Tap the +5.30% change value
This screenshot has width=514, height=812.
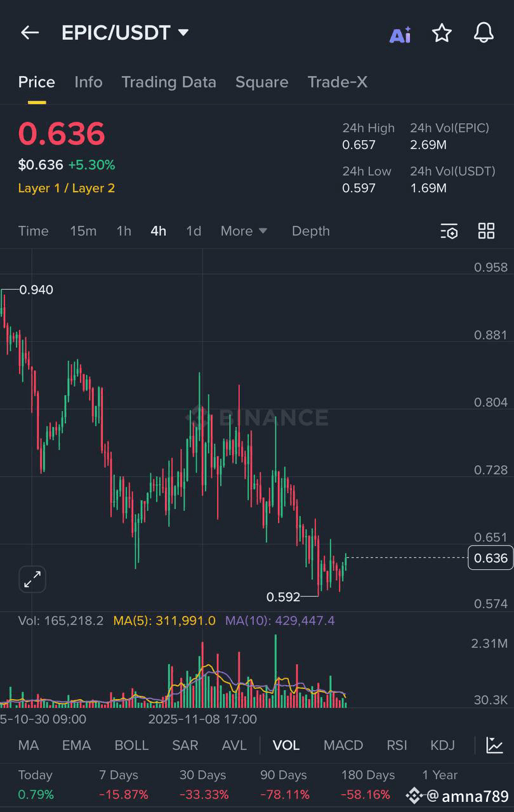coord(92,165)
